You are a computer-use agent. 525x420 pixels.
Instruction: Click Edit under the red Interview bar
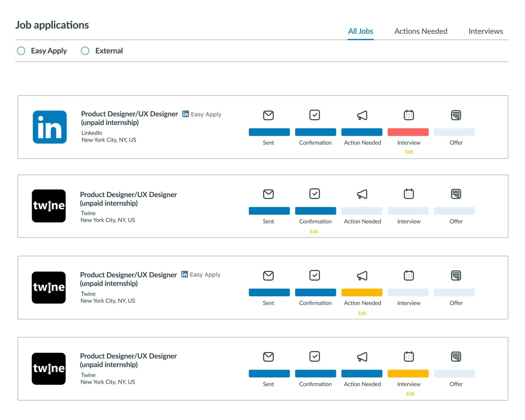click(x=409, y=152)
